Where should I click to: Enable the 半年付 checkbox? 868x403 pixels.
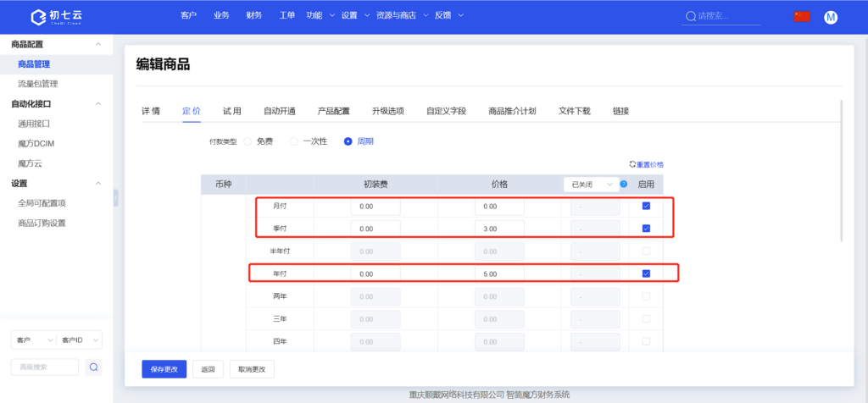point(646,251)
